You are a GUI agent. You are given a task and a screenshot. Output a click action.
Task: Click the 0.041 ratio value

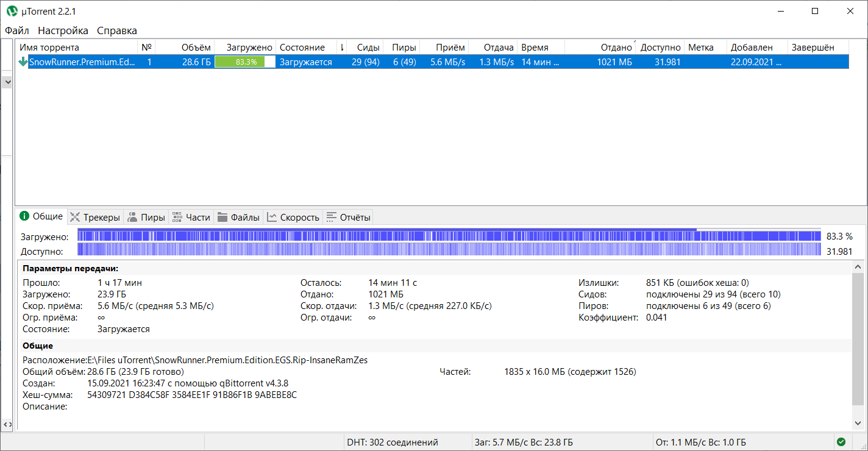tap(656, 318)
